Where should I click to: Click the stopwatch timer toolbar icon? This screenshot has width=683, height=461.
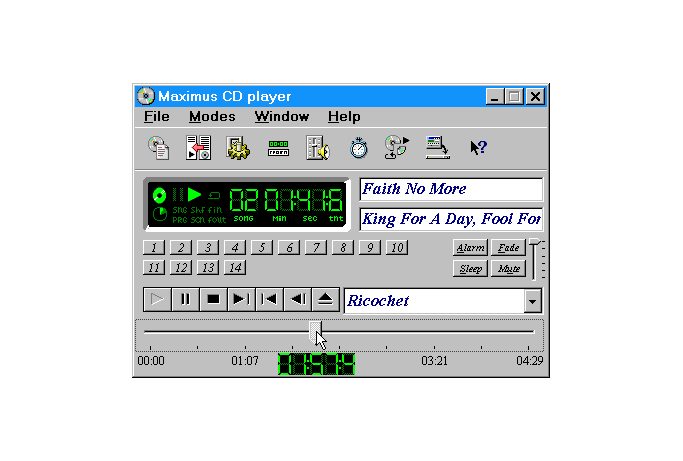pyautogui.click(x=358, y=148)
